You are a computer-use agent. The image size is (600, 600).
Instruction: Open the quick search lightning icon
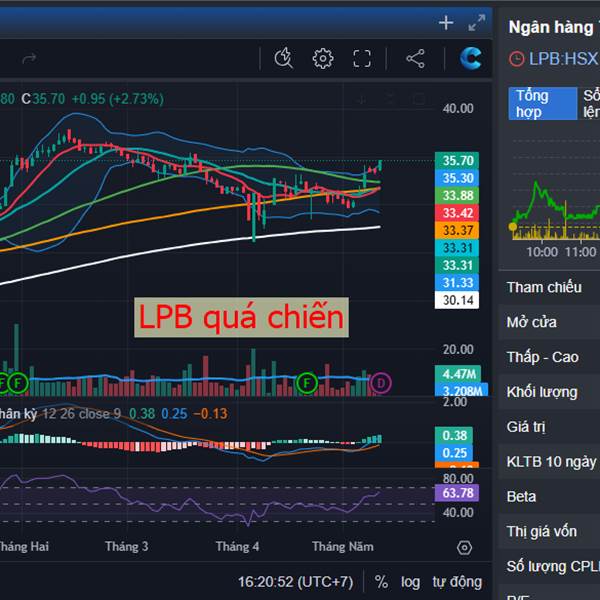point(284,59)
